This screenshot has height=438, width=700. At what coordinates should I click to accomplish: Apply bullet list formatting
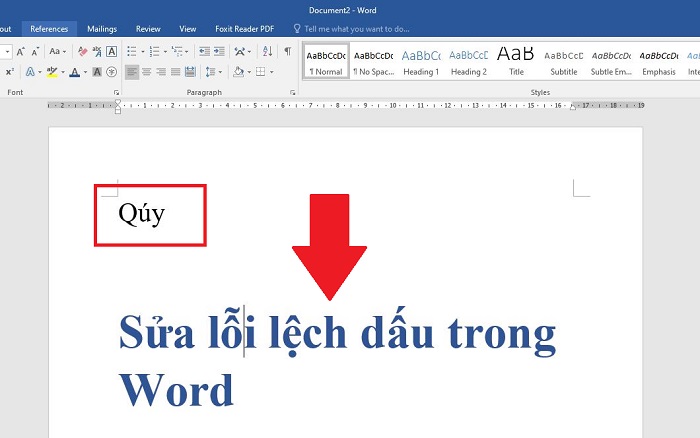tap(132, 51)
